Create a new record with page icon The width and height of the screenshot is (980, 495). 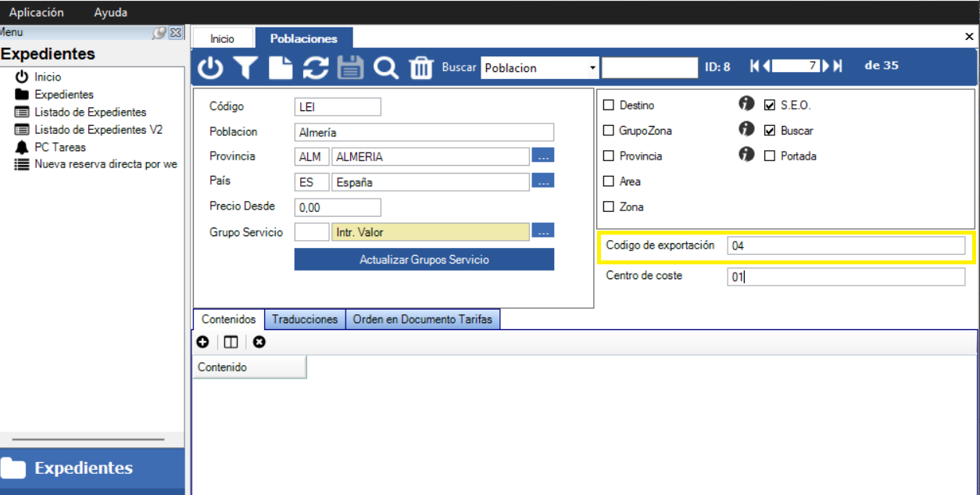(281, 68)
